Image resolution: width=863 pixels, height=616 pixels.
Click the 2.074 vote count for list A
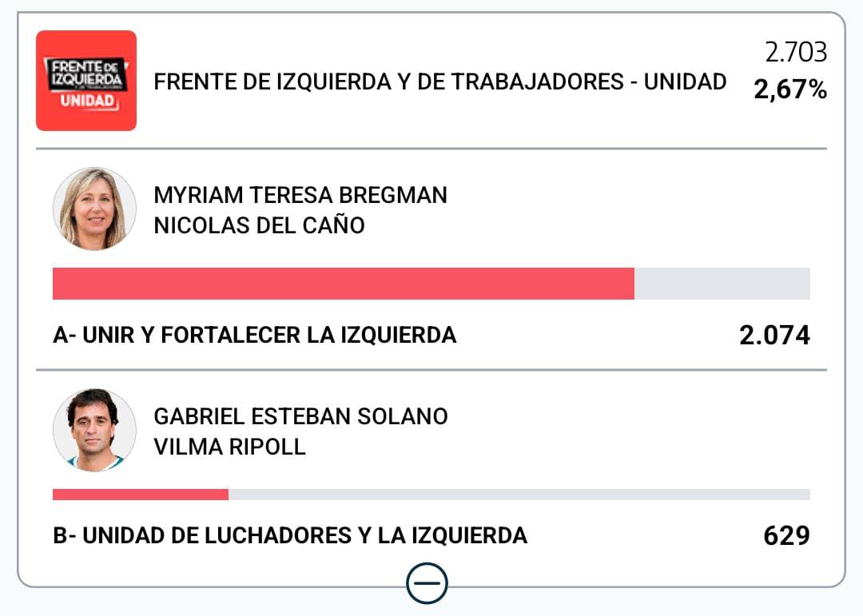click(x=774, y=336)
